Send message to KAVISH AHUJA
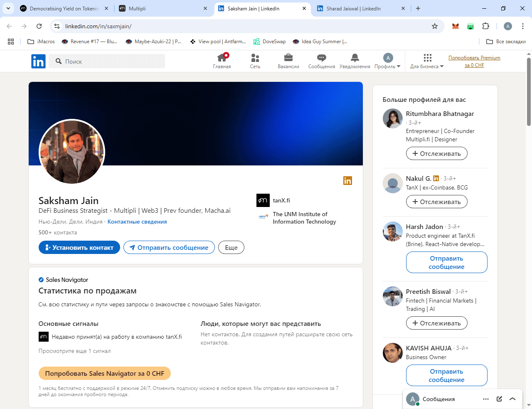The height and width of the screenshot is (409, 532). pyautogui.click(x=447, y=375)
